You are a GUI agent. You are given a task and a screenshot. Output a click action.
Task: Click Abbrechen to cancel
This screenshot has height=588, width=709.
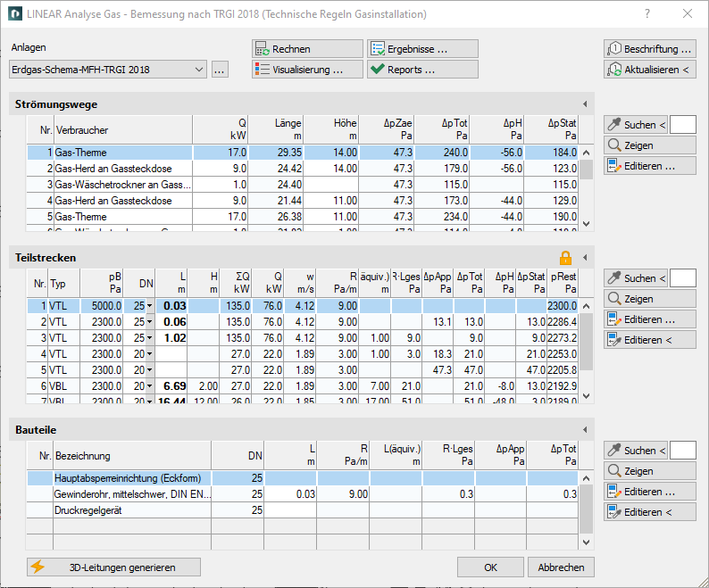point(561,567)
